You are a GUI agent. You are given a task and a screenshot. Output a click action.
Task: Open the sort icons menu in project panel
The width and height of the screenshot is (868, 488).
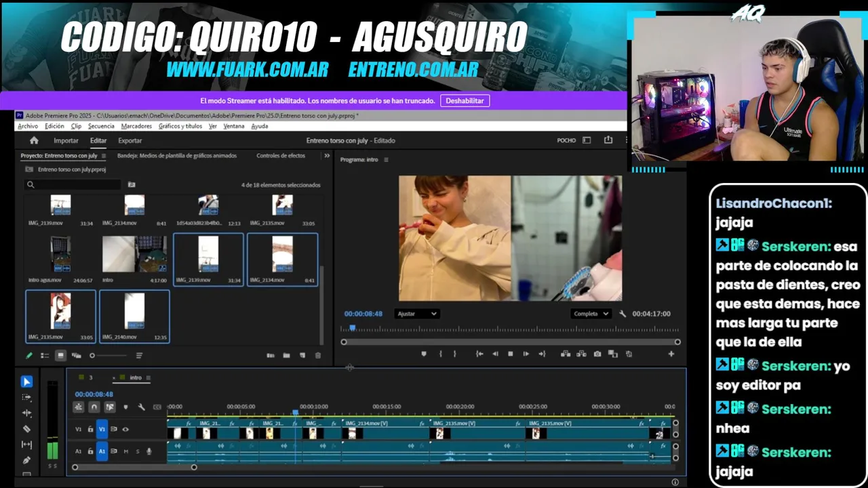139,355
